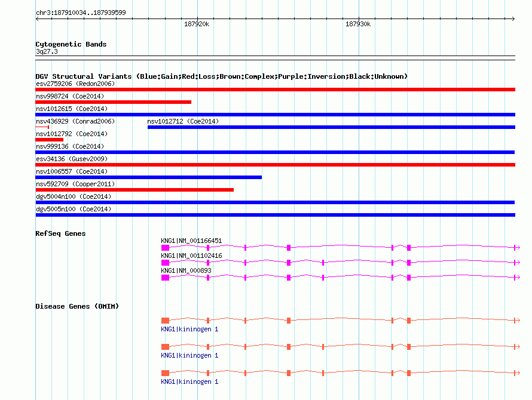
Task: Click the first exon block of NM_000893 transcript
Action: click(165, 278)
